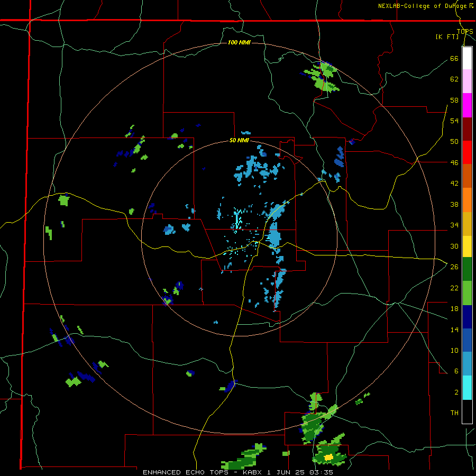
Task: Click the "54" legend value
Action: click(454, 121)
